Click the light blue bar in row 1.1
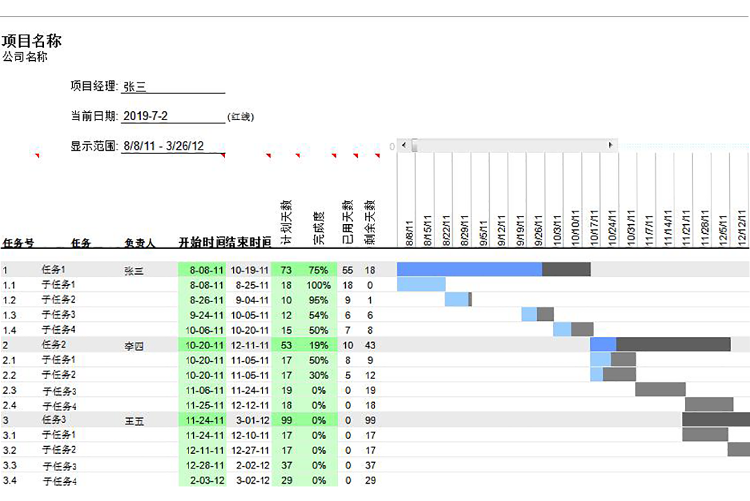Image resolution: width=750 pixels, height=501 pixels. [x=420, y=284]
